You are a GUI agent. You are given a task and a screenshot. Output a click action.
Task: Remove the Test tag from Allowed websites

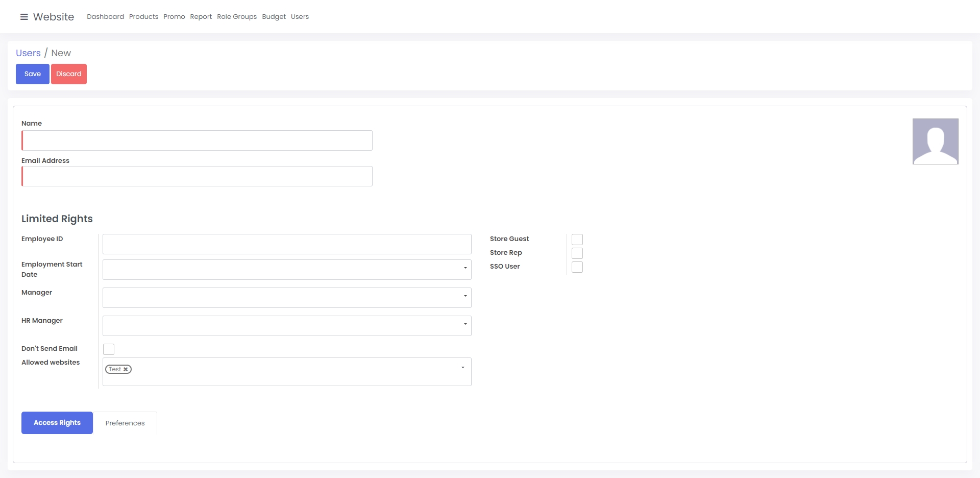[x=126, y=369]
